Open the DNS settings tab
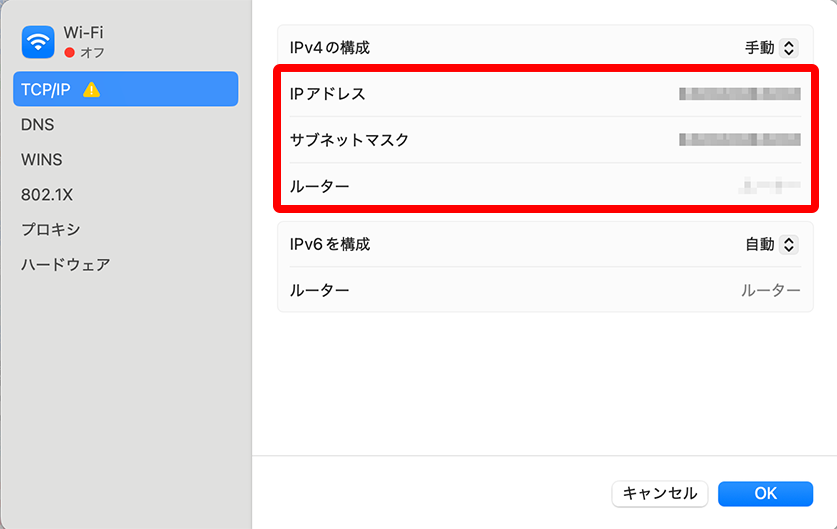Screen dimensions: 837x529 [38, 125]
